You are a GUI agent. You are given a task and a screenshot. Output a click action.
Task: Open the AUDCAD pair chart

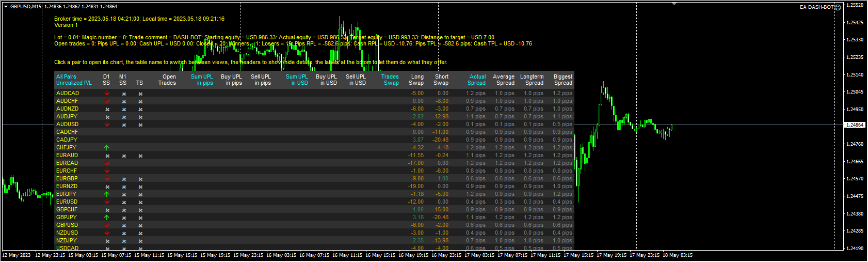[68, 94]
